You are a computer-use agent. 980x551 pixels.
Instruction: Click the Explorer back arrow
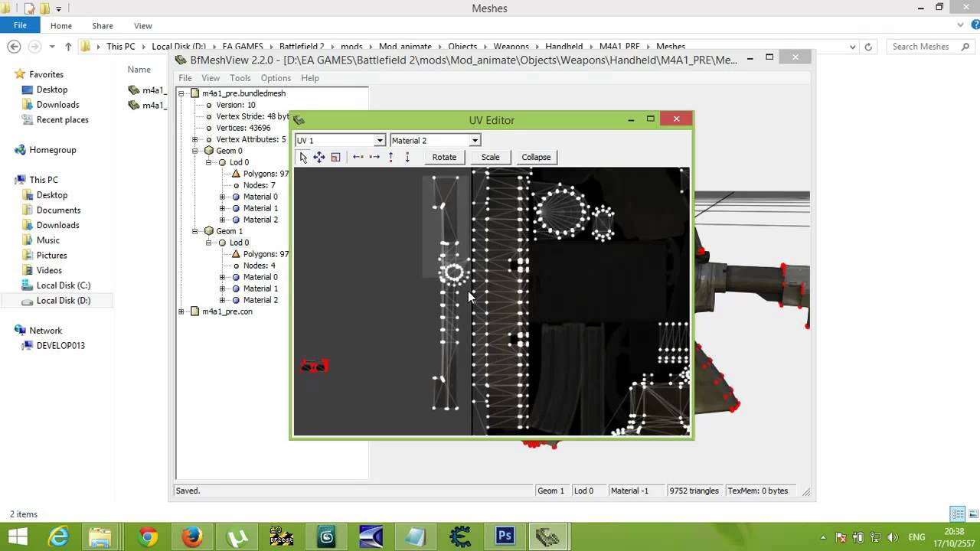14,47
